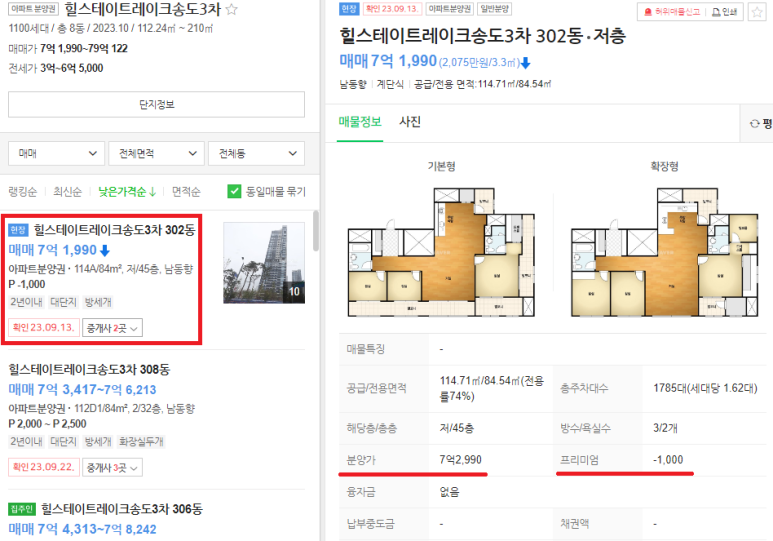
Task: Click the 화장실두개 tag on the 308동 listing
Action: pos(141,441)
